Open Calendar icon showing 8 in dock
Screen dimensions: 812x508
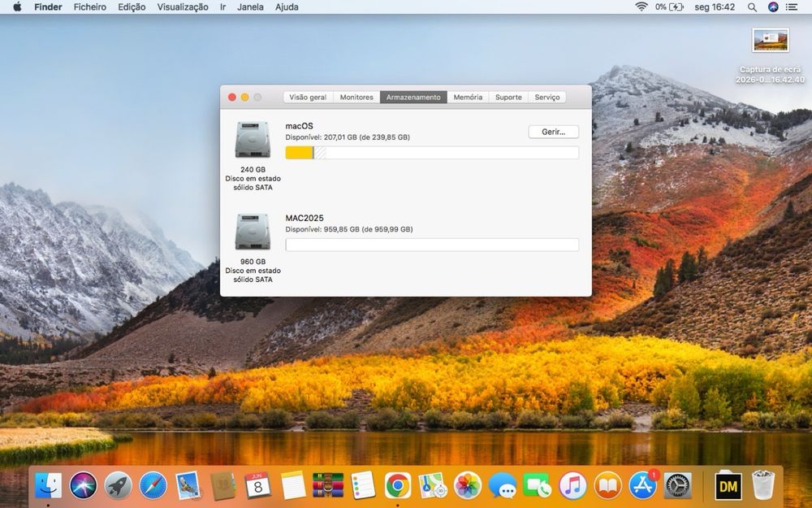[257, 486]
